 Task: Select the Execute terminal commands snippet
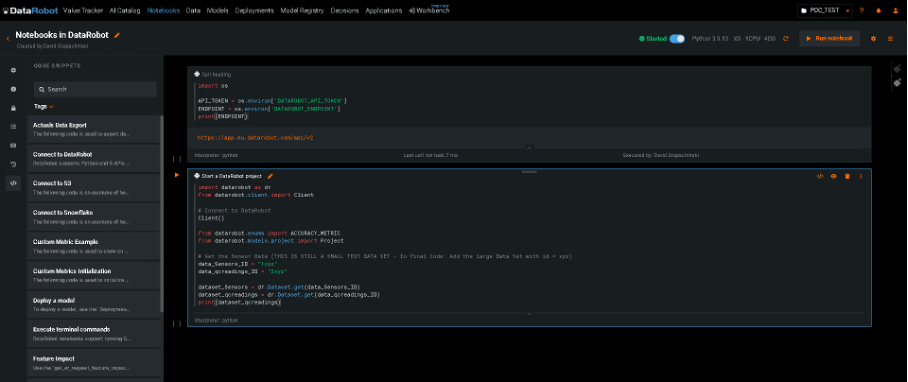[93, 333]
